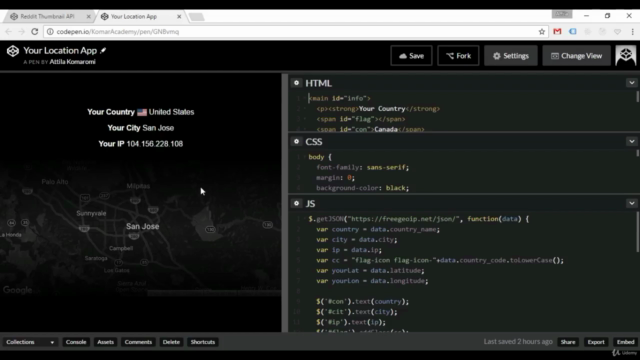Collapse the JS editor chevron

coord(632,203)
